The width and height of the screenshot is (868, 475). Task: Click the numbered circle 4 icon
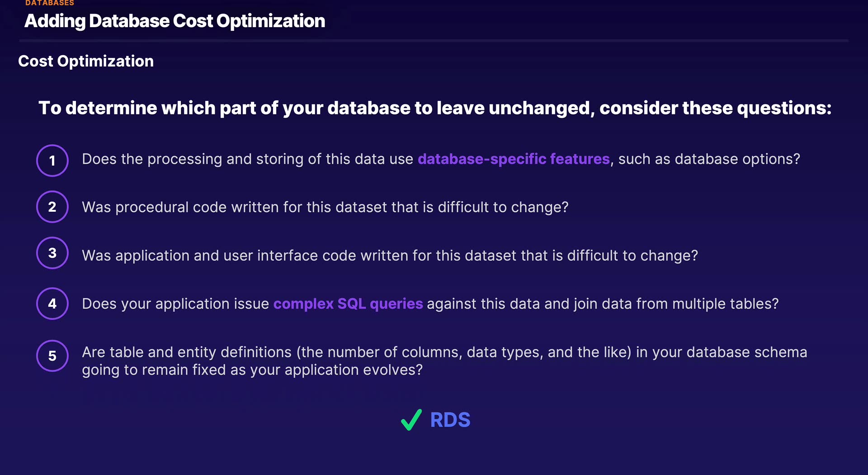pyautogui.click(x=52, y=304)
